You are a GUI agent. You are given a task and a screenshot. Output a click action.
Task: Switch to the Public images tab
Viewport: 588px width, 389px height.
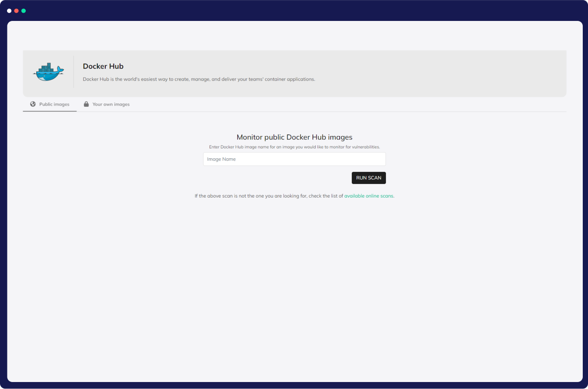(x=54, y=105)
